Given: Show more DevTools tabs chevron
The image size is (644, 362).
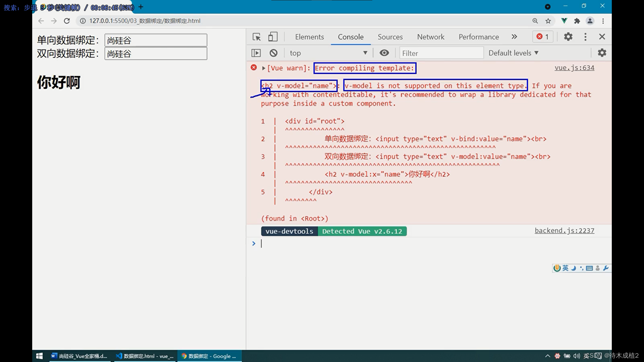Looking at the screenshot, I should [514, 37].
